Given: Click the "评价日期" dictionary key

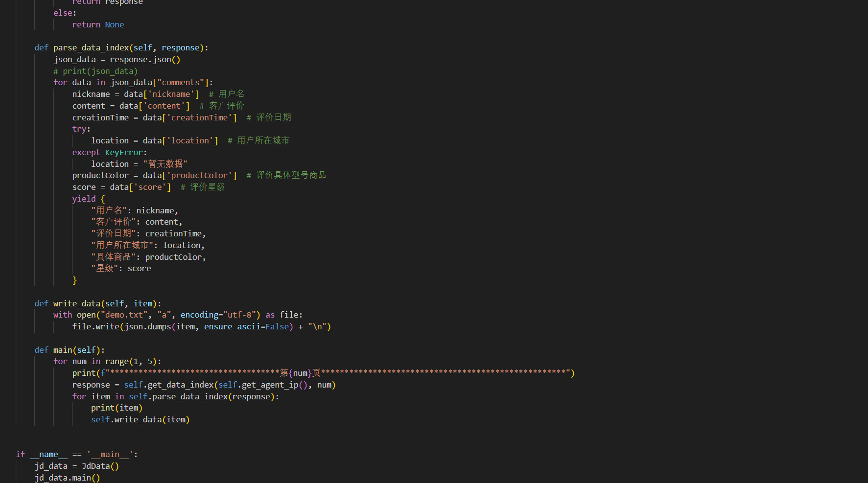Looking at the screenshot, I should [114, 233].
